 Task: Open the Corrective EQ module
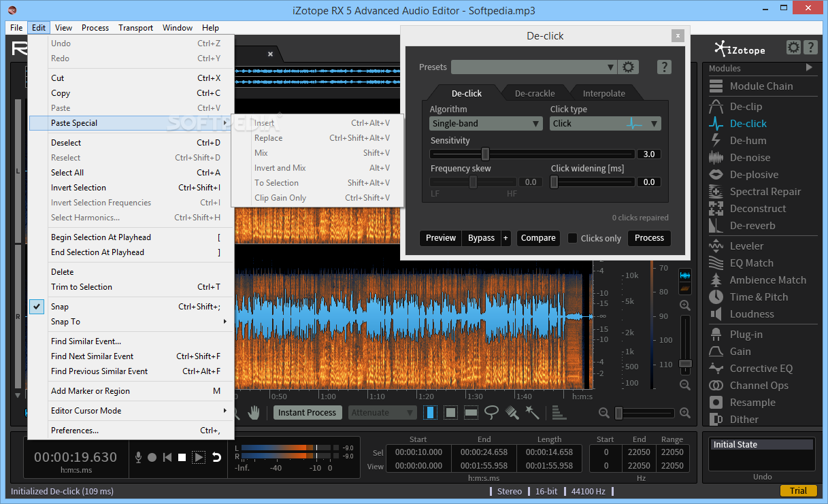pos(750,369)
